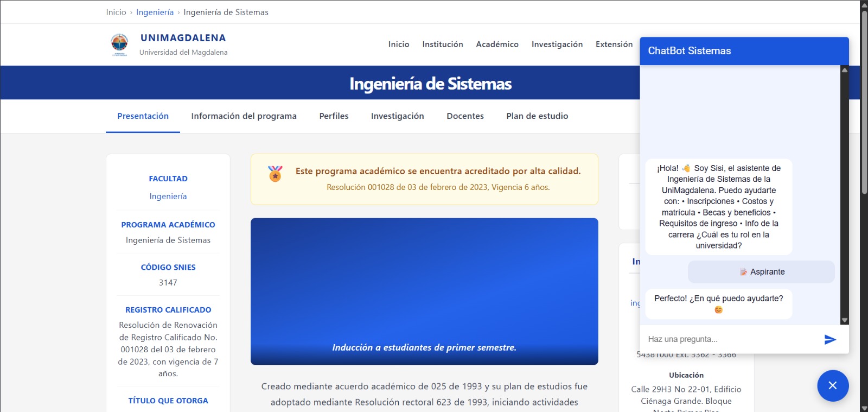Screen dimensions: 868x412
Task: Click the REGISTRO CALIFICADO heading
Action: [x=168, y=310]
